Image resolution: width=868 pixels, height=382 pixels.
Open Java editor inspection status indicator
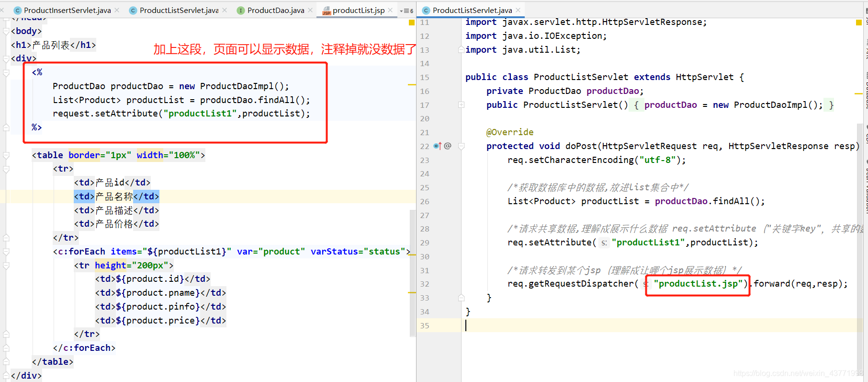point(858,23)
